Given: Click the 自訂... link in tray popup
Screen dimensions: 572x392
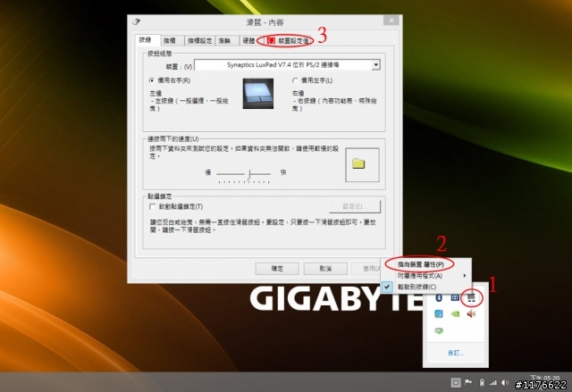Looking at the screenshot, I should point(456,353).
